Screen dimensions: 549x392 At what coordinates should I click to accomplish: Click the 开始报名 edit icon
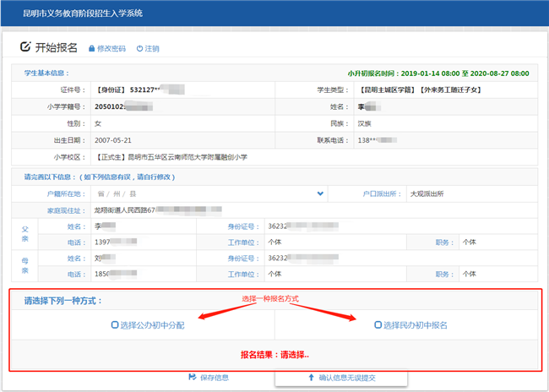point(24,46)
